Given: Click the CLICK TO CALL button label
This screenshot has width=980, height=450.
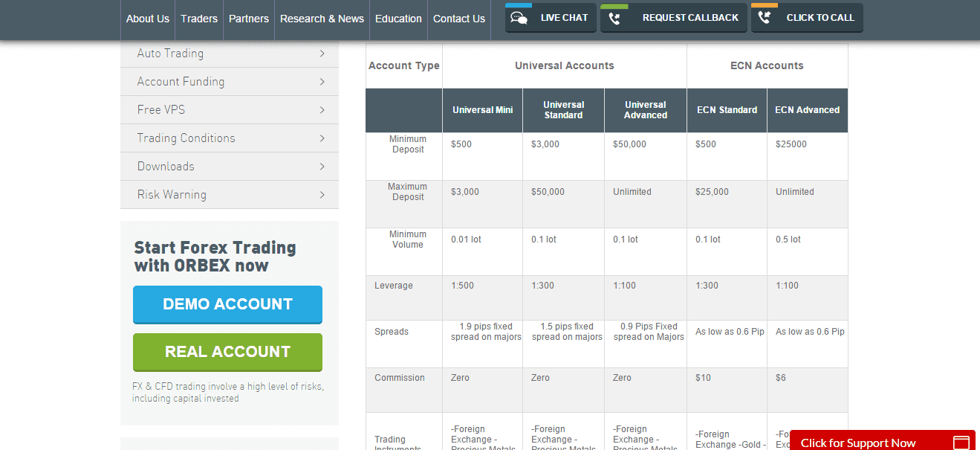Looking at the screenshot, I should tap(820, 18).
